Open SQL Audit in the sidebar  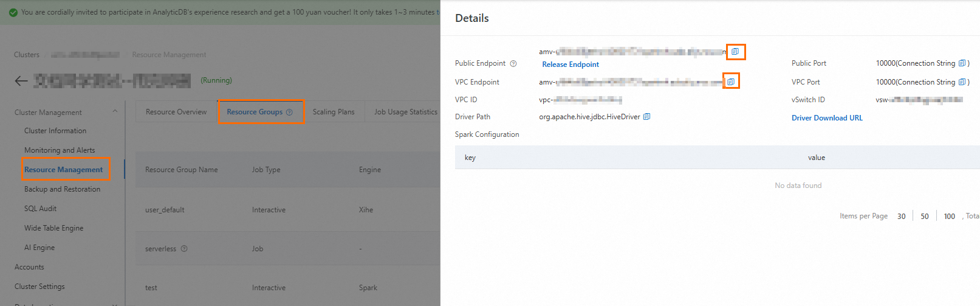pyautogui.click(x=40, y=209)
